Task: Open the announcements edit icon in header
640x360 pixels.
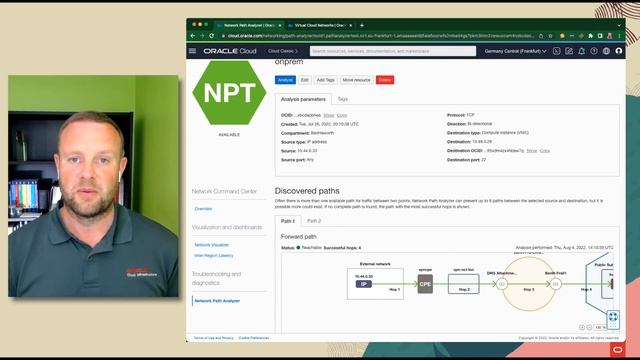Action: [x=569, y=51]
